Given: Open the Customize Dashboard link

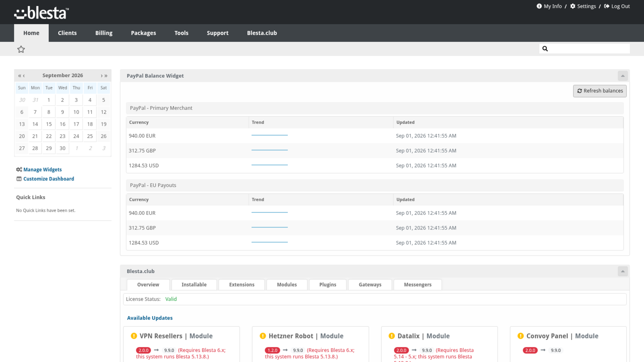Looking at the screenshot, I should point(49,179).
